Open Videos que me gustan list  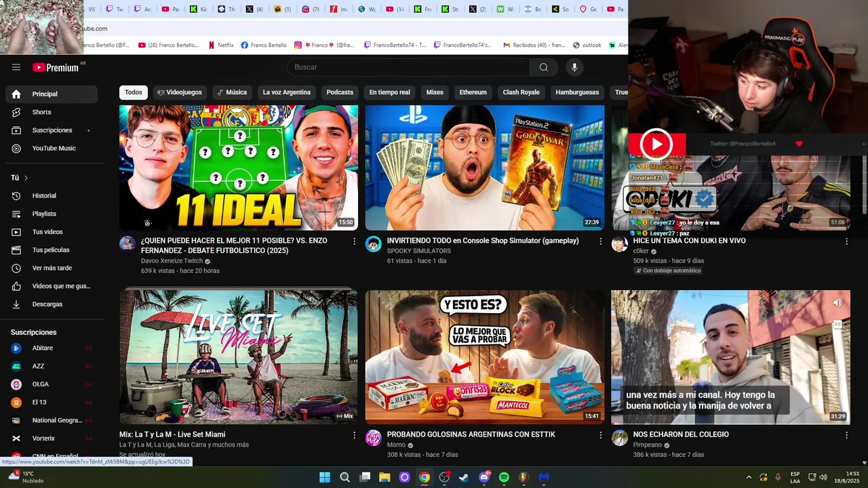tap(52, 286)
